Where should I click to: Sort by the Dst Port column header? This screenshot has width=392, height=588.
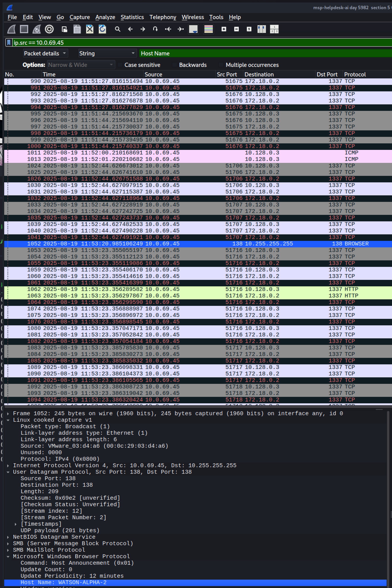pyautogui.click(x=329, y=74)
